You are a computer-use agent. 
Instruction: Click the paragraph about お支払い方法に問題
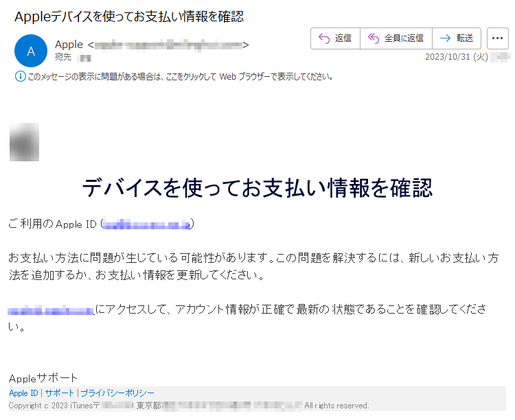click(x=253, y=266)
